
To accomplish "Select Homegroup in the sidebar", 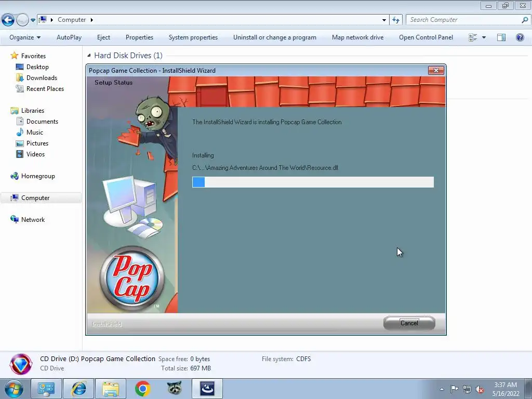I will 38,176.
